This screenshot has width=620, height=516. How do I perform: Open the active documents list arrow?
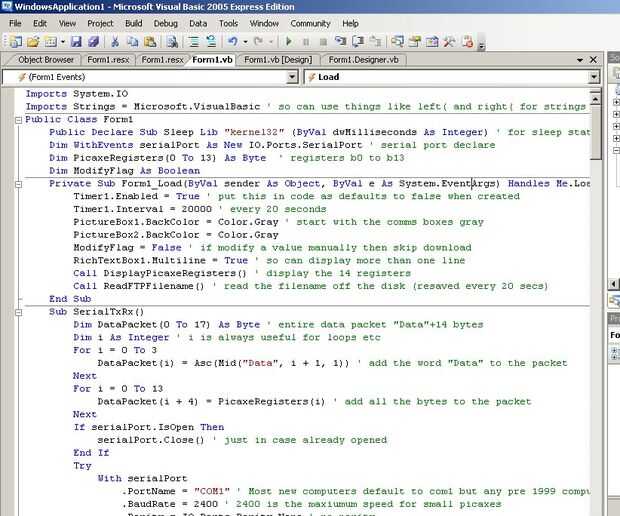click(x=580, y=60)
